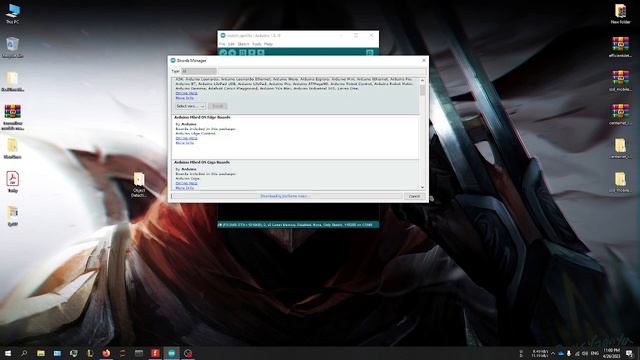This screenshot has height=360, width=640.
Task: Open Firefox from the taskbar
Action: click(106, 353)
